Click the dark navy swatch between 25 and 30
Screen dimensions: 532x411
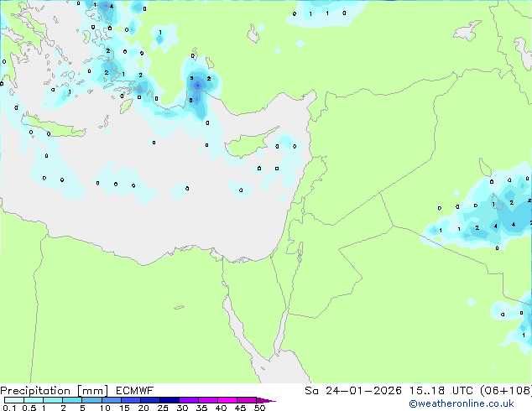pos(169,400)
